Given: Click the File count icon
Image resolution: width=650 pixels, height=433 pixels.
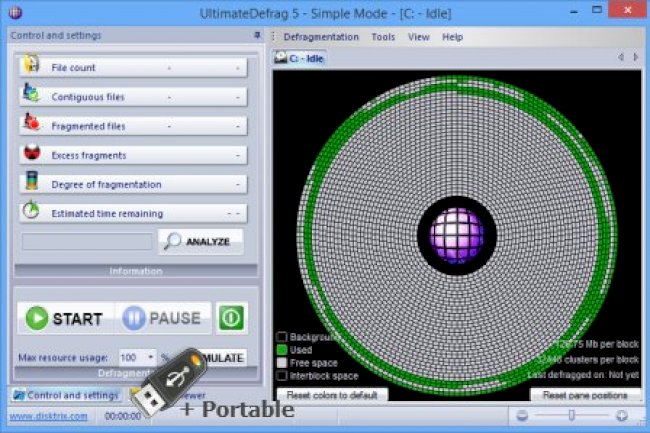Looking at the screenshot, I should (x=32, y=68).
